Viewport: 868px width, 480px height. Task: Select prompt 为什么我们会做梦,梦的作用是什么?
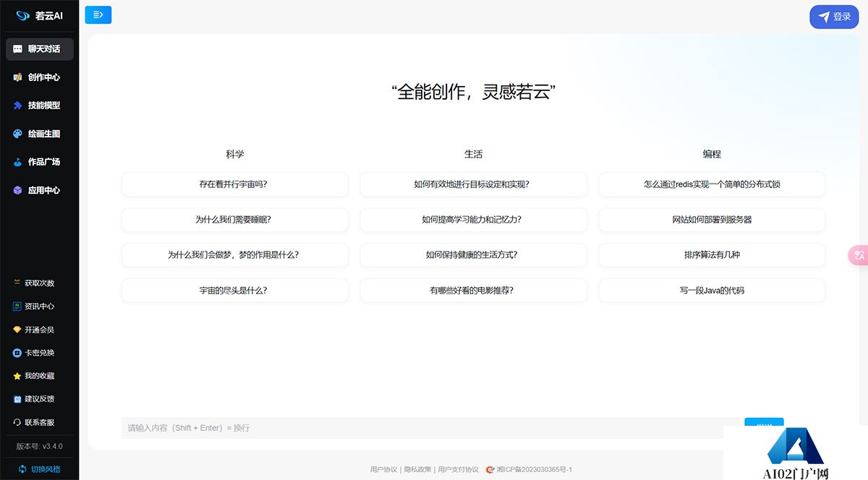pyautogui.click(x=235, y=255)
